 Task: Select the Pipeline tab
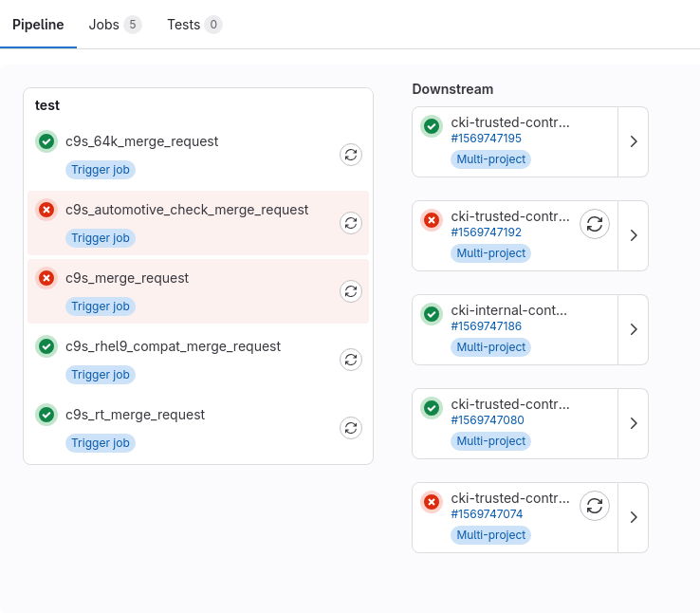38,25
